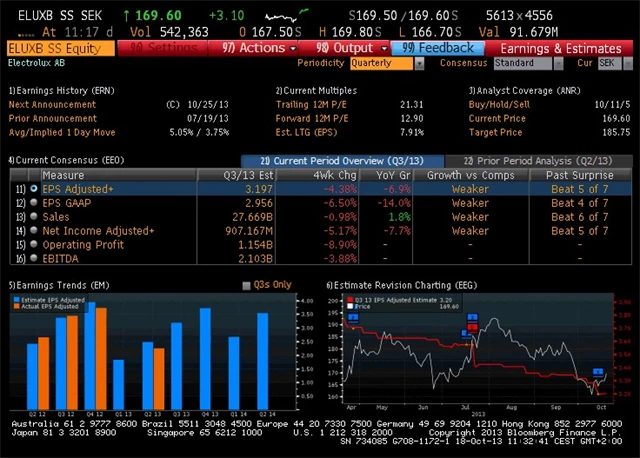Viewport: 640px width, 458px height.
Task: Click the blue event marker near April
Action: coord(353,318)
